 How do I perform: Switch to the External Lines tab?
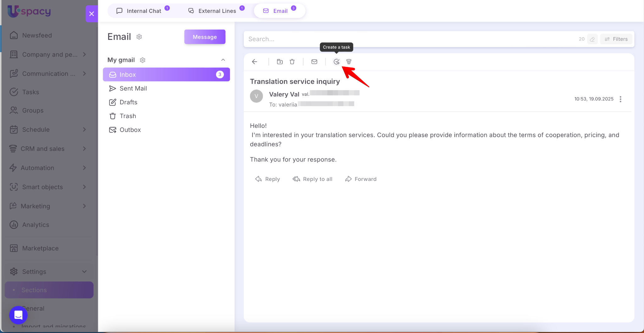click(x=217, y=11)
